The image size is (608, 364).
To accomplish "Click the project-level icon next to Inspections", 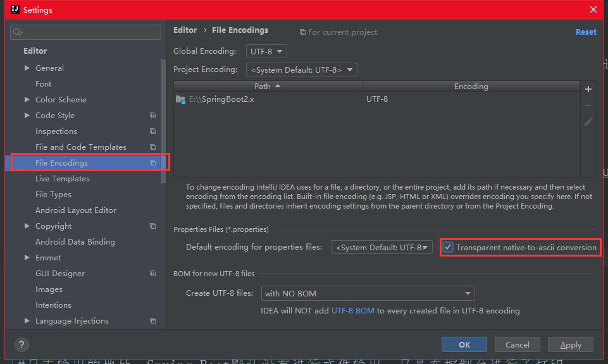I will (x=152, y=131).
